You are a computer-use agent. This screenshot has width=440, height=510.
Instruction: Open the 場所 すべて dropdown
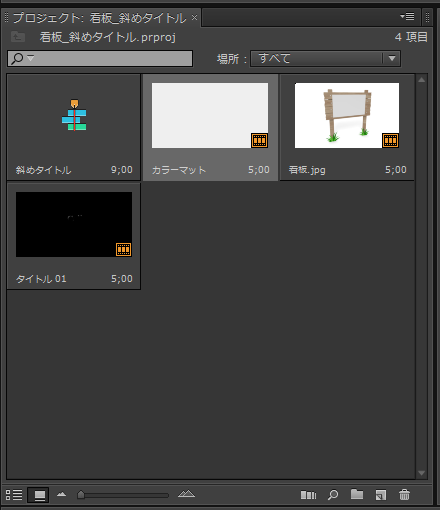[325, 58]
